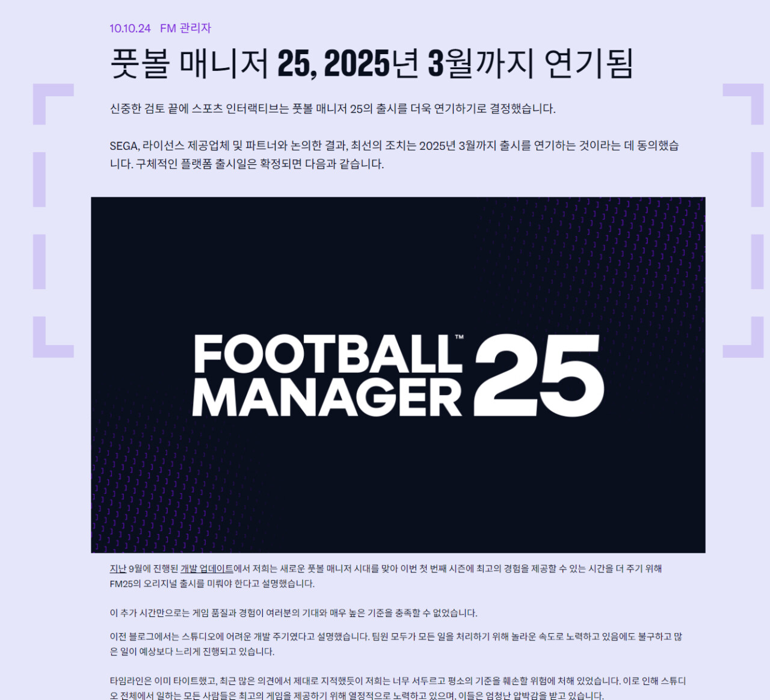Click the 개발 업데이트 underlined link
770x700 pixels.
point(207,568)
